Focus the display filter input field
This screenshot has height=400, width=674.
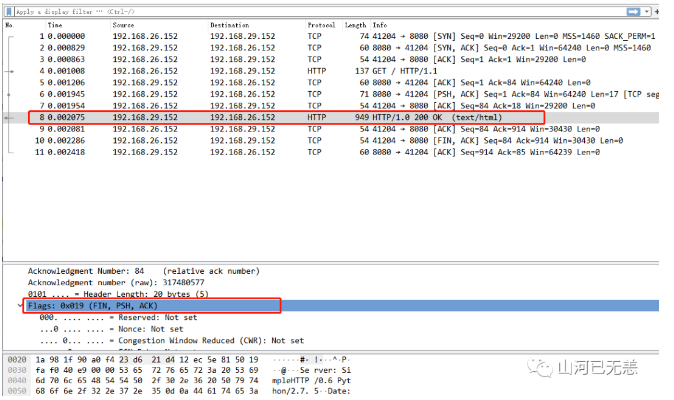[318, 12]
